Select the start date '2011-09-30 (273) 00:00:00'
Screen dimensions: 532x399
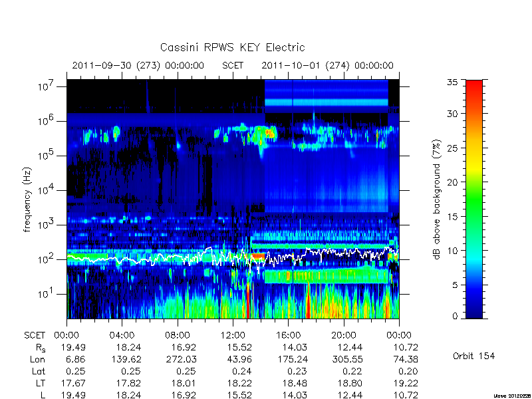[x=138, y=65]
